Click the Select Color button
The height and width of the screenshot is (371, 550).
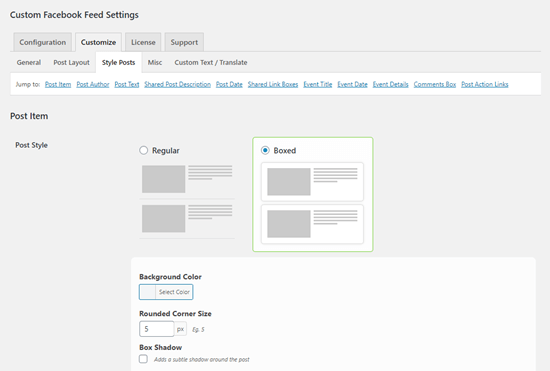[174, 292]
